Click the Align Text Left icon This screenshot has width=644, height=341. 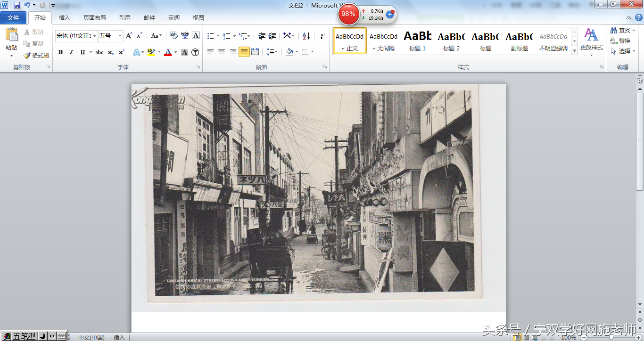pyautogui.click(x=211, y=52)
